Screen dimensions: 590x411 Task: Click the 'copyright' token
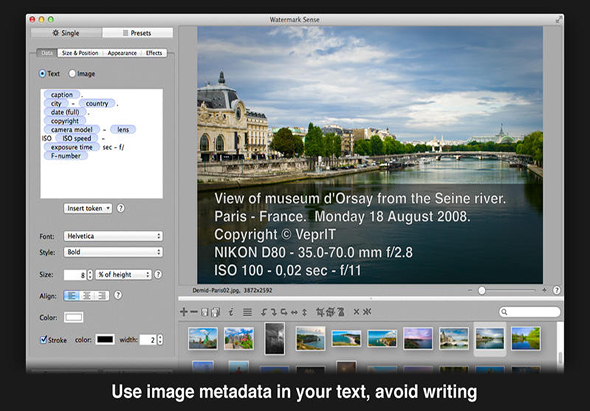65,121
